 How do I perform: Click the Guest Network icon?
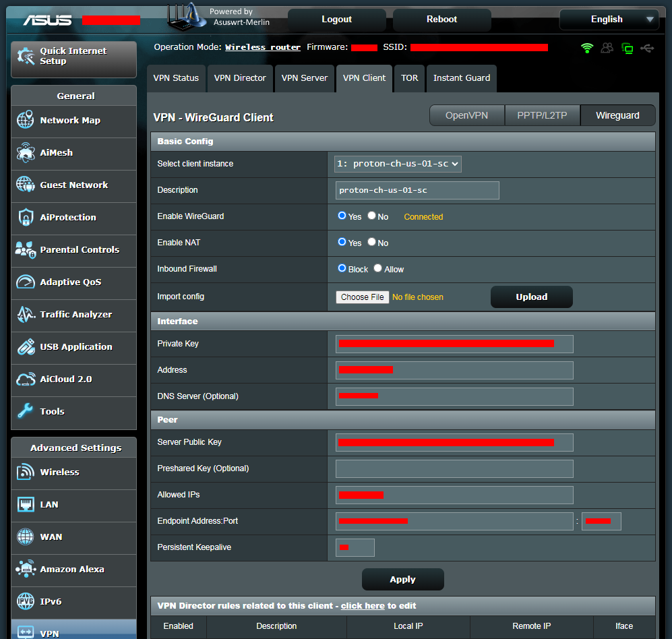click(26, 184)
